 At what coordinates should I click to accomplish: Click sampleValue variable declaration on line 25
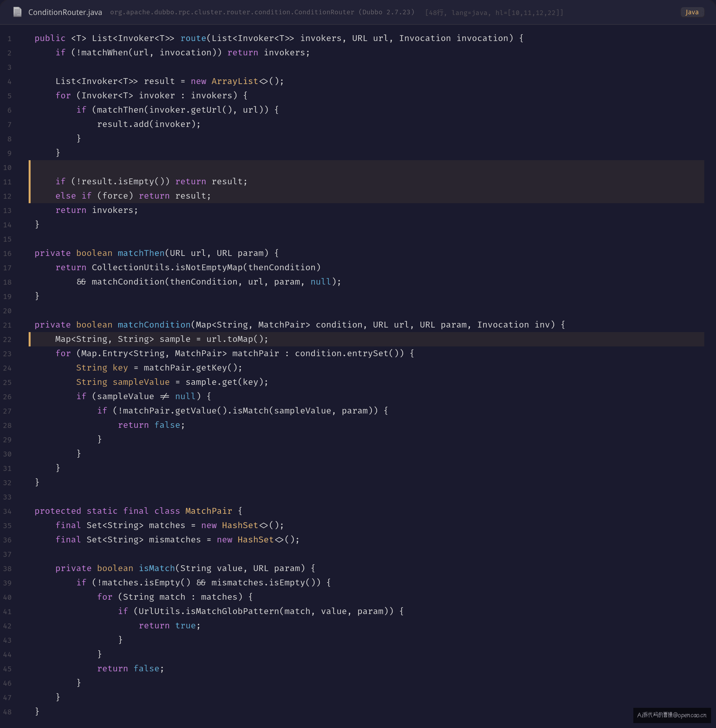click(141, 382)
